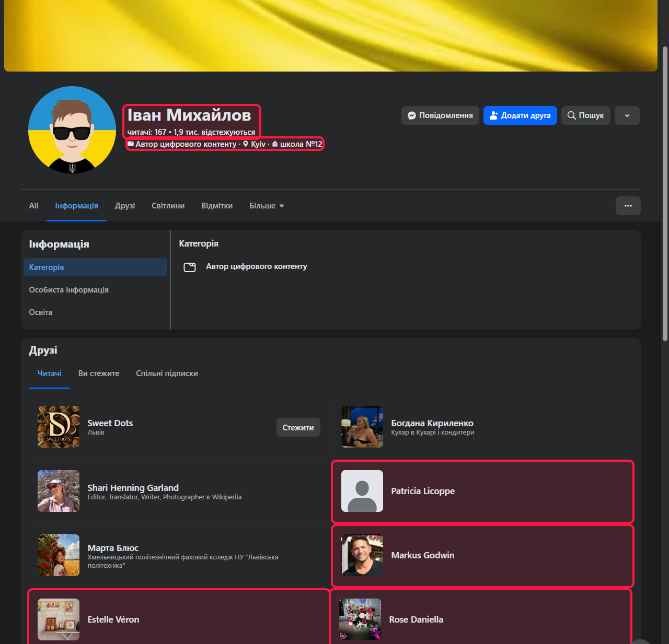Open the Спільні підписки tab
669x644 pixels.
click(x=167, y=373)
